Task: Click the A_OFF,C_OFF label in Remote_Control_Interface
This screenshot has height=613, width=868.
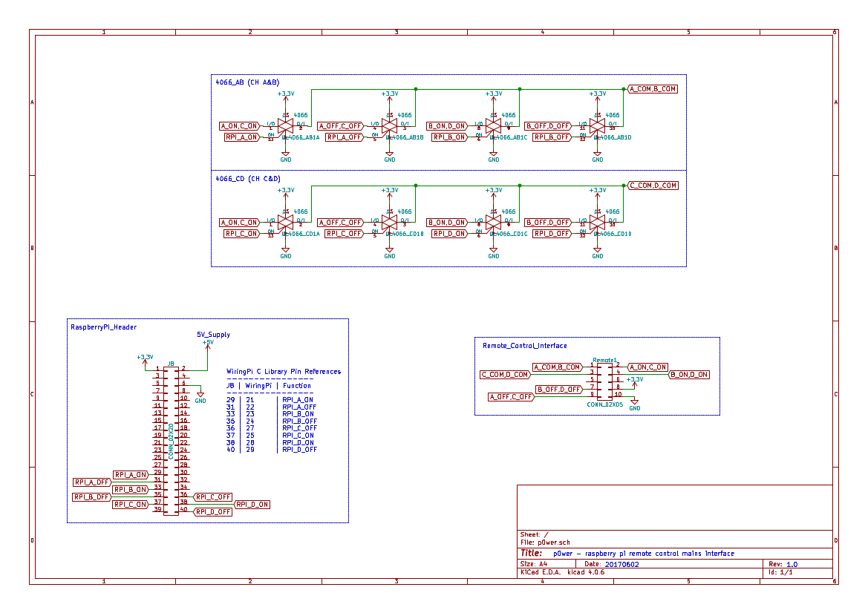Action: point(511,397)
